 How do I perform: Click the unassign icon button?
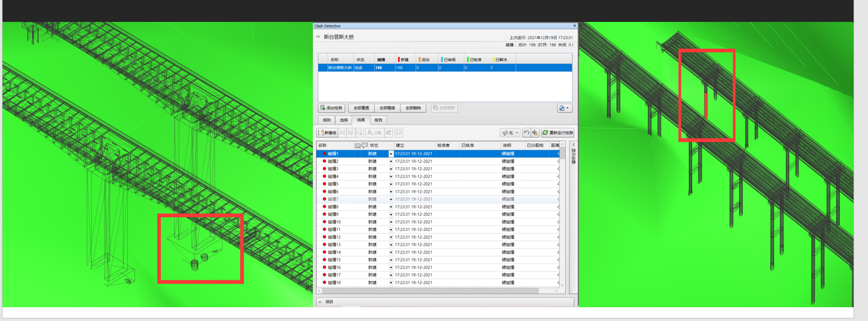[x=389, y=133]
